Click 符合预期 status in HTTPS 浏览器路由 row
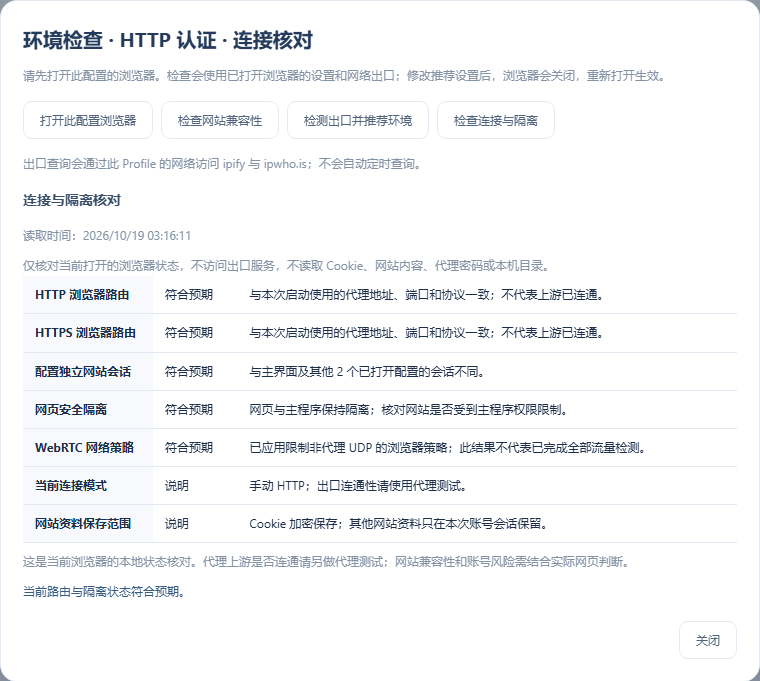Viewport: 760px width, 681px height. (x=189, y=333)
